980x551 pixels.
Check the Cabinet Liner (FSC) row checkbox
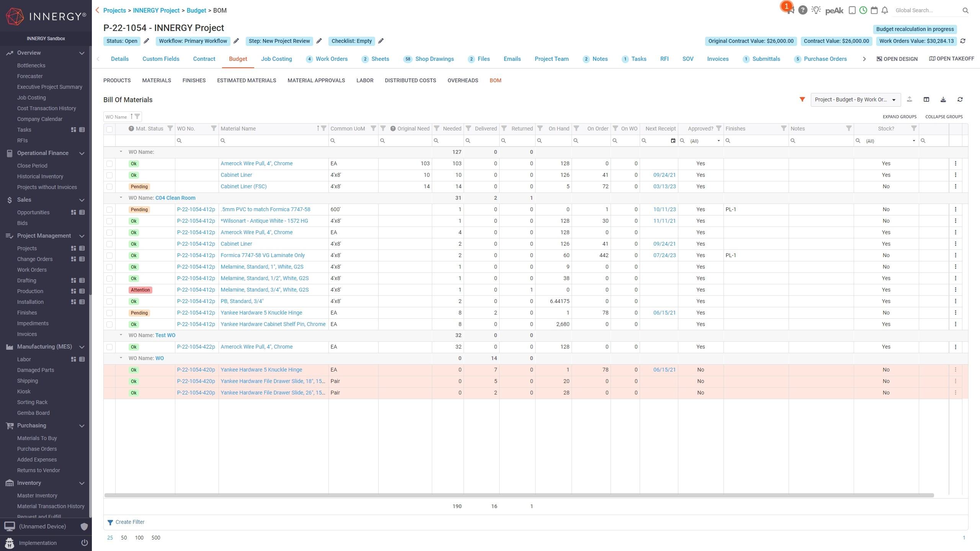(109, 186)
